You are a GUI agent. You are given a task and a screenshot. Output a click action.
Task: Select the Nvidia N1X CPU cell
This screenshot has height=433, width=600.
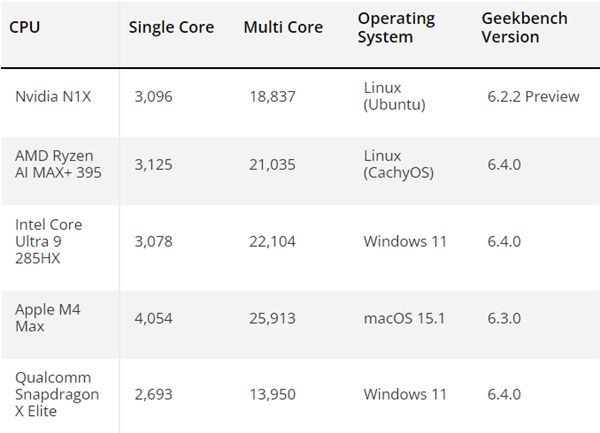click(x=50, y=97)
